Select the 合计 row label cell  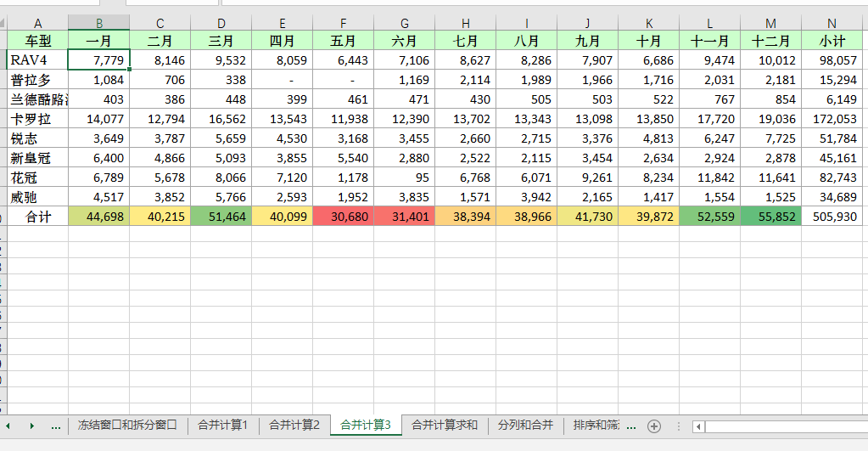[x=37, y=217]
